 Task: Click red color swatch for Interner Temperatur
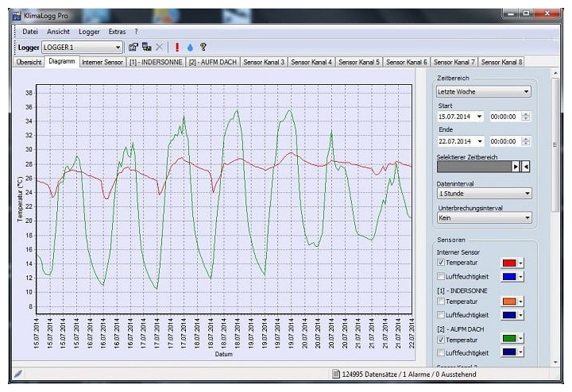click(508, 263)
